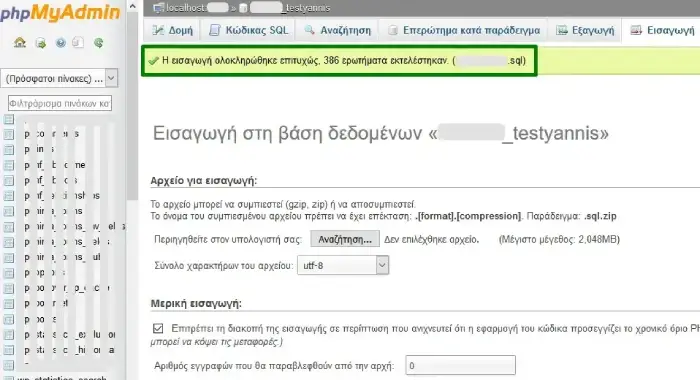
Task: Click the import success message text
Action: click(x=344, y=61)
